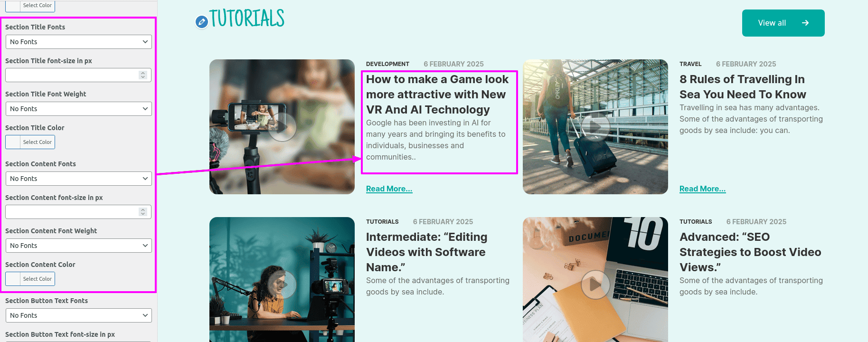This screenshot has width=868, height=342.
Task: Open the Section Title Fonts dropdown
Action: tap(79, 42)
